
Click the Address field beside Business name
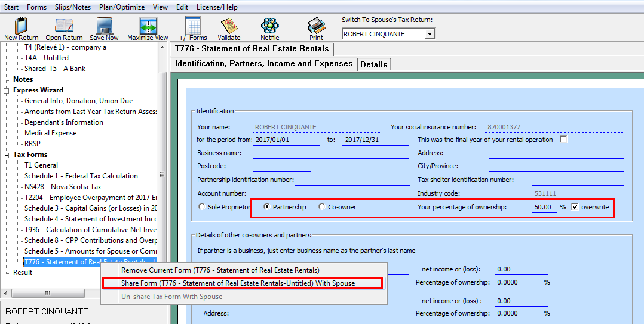(x=556, y=153)
